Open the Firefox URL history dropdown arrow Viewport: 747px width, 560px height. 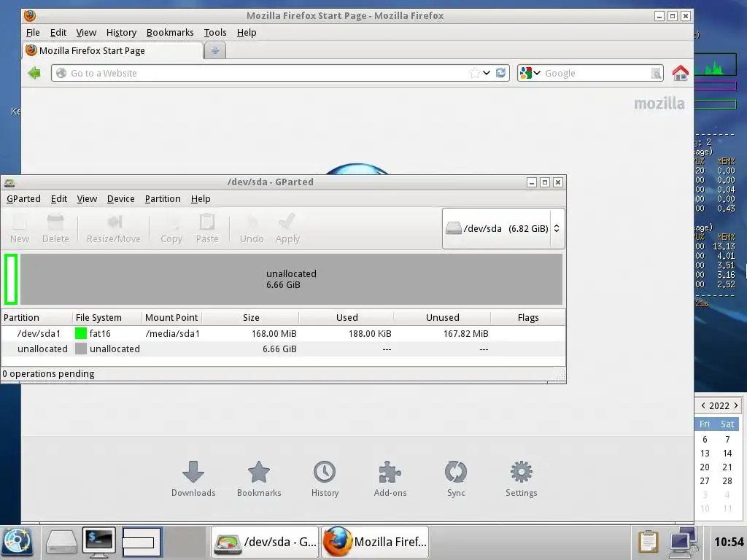487,73
